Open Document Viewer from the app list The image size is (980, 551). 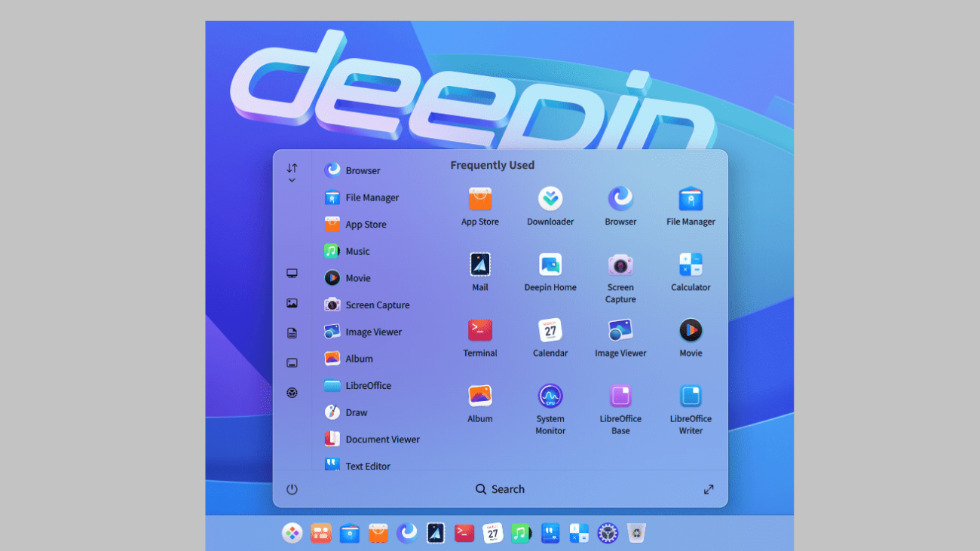[x=372, y=439]
